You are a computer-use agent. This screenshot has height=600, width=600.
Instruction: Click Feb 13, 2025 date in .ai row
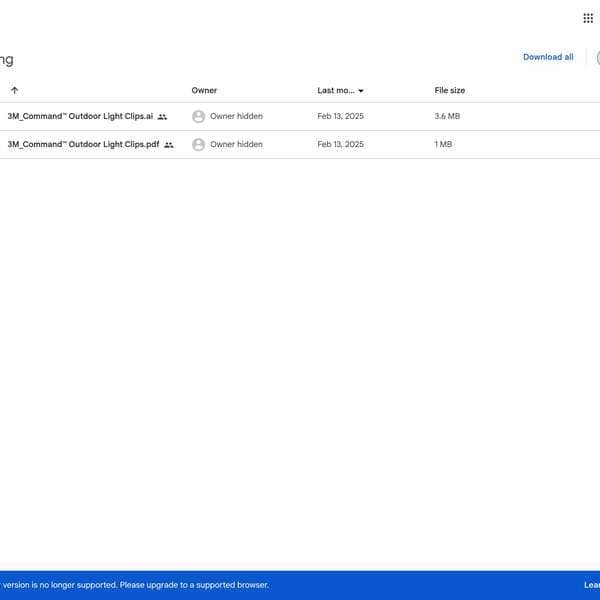[340, 116]
